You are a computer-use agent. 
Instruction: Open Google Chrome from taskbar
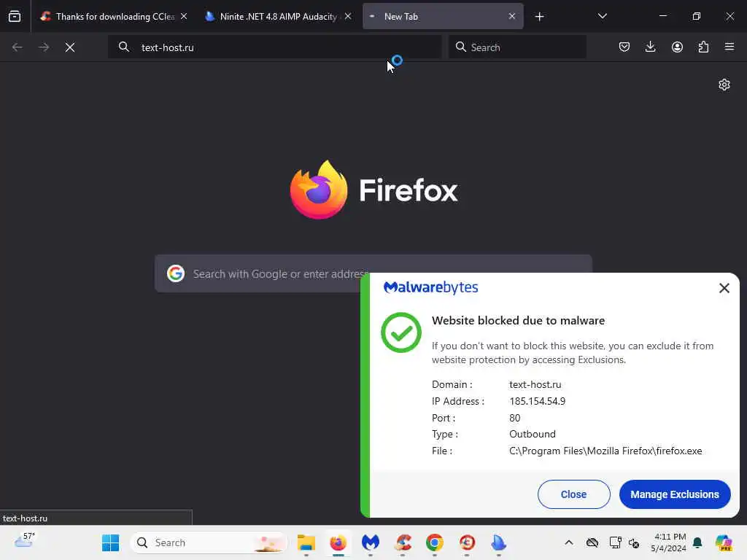point(435,542)
